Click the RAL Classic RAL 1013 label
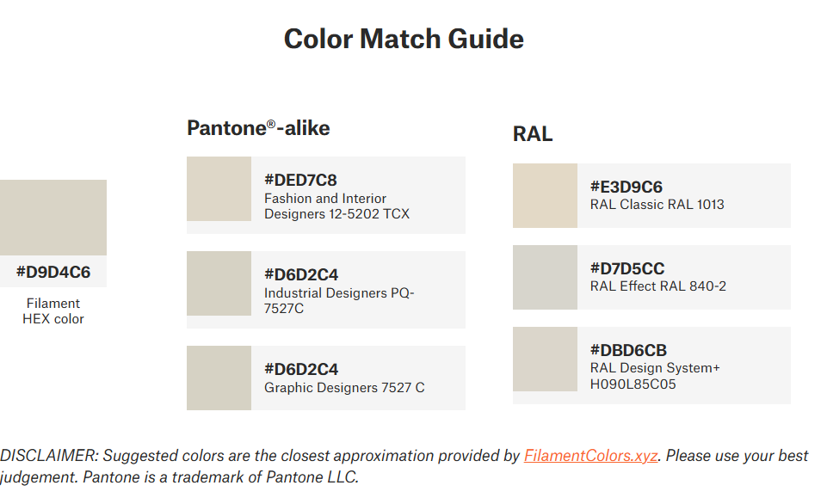This screenshot has width=827, height=504. [657, 205]
